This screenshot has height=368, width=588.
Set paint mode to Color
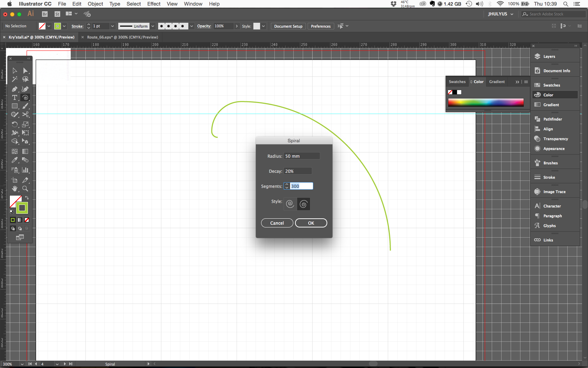pos(13,220)
